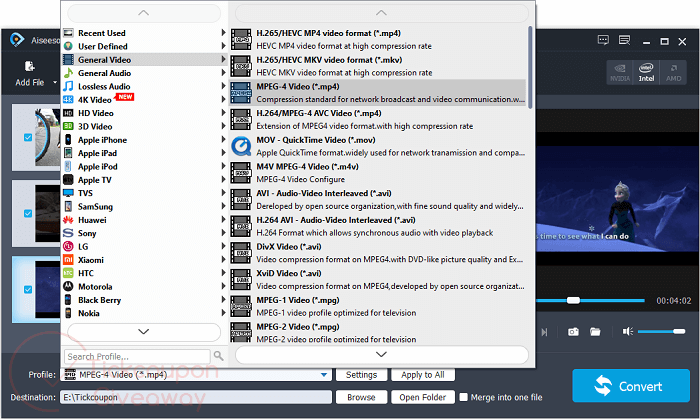Click the next frame playback button
This screenshot has height=419, width=700.
[x=544, y=332]
